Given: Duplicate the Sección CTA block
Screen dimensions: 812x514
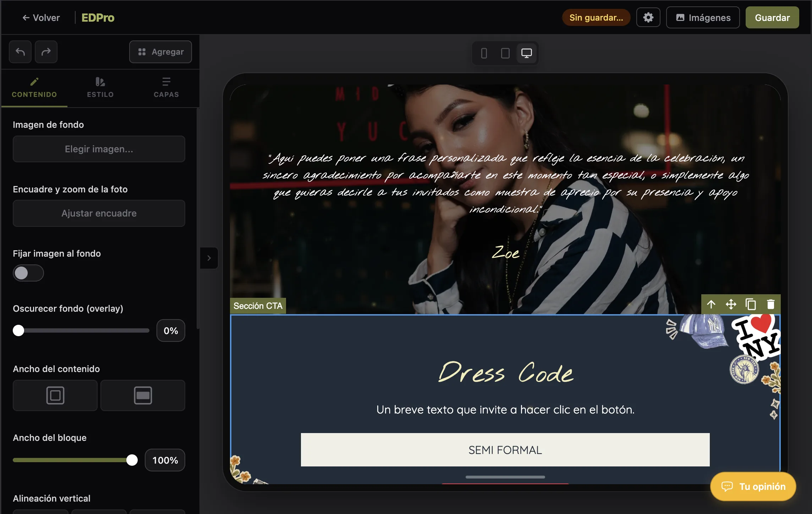Looking at the screenshot, I should pos(751,304).
